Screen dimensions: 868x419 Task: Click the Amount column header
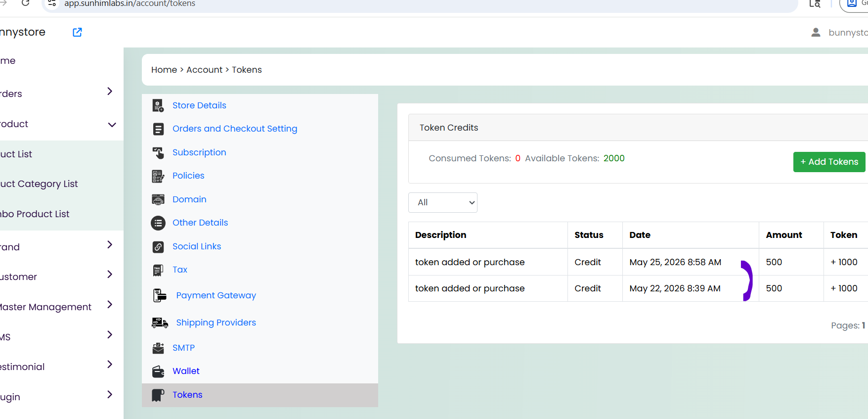click(784, 235)
